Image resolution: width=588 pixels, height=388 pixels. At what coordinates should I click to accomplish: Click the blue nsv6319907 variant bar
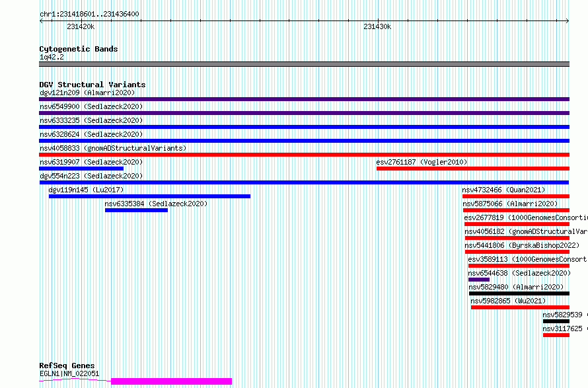[81, 169]
